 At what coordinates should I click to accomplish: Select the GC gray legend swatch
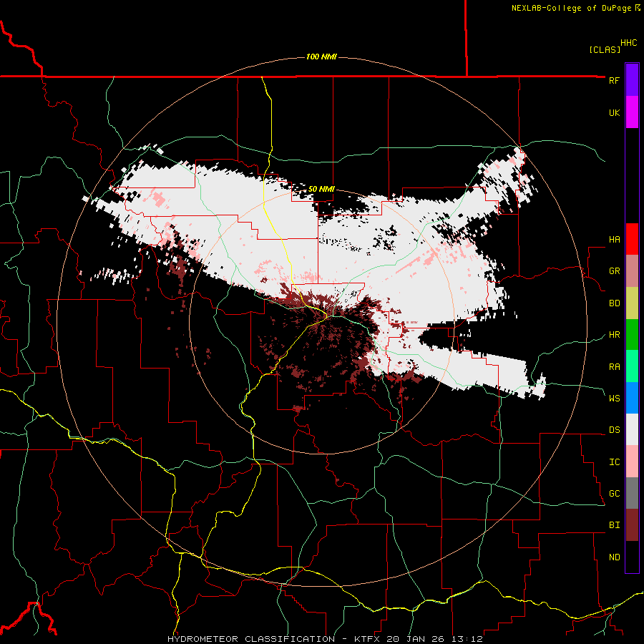[632, 493]
